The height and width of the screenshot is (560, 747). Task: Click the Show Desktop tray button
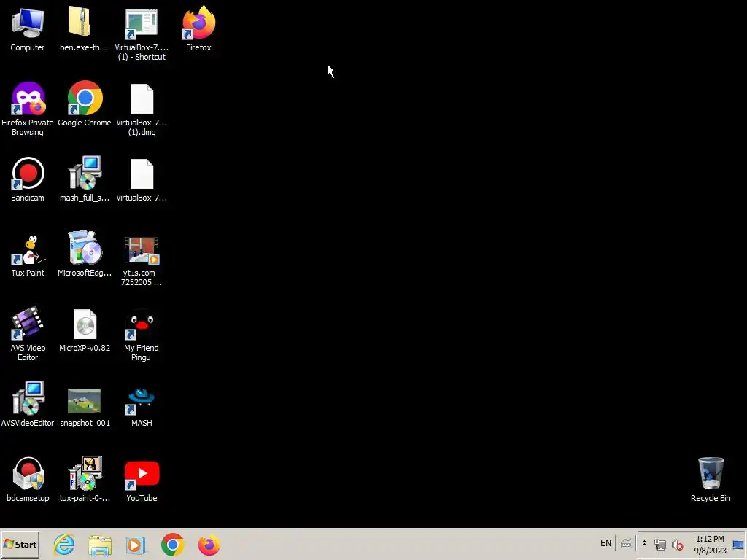click(739, 545)
